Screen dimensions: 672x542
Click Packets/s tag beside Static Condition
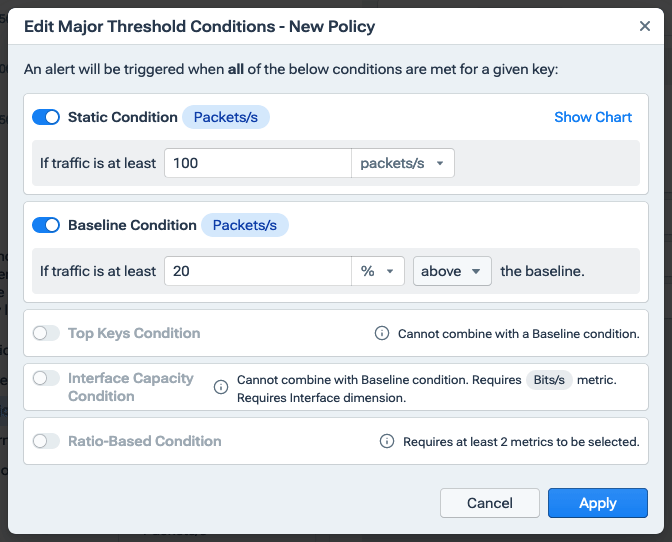(x=226, y=117)
